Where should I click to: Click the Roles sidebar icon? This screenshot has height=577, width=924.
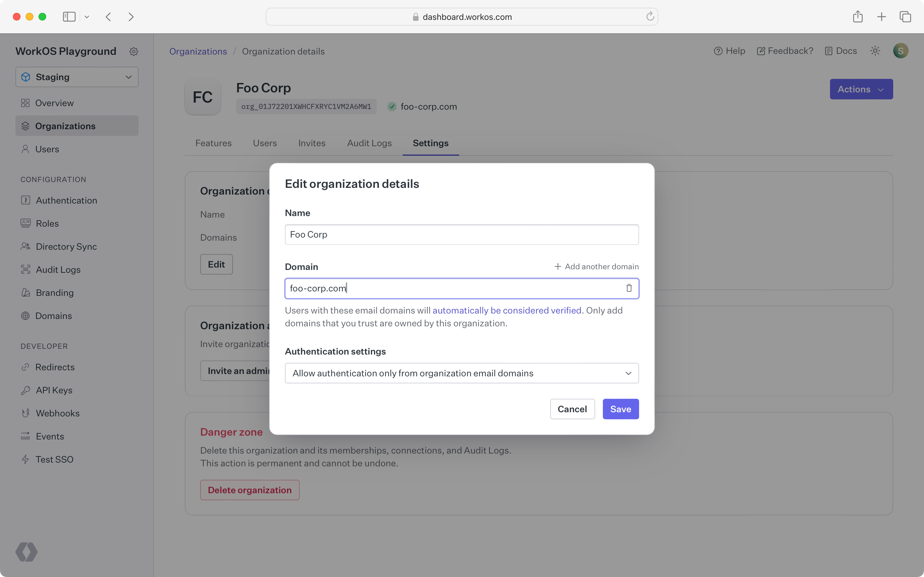[25, 223]
